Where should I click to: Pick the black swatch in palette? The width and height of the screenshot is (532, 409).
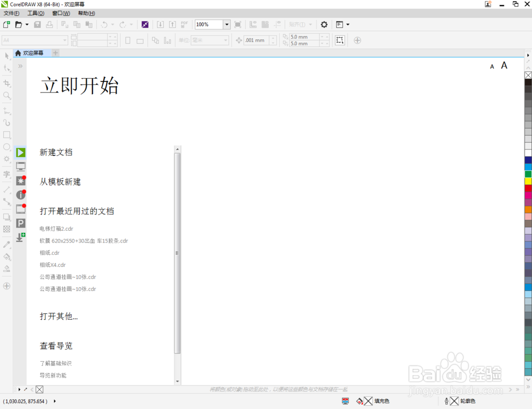pyautogui.click(x=528, y=82)
